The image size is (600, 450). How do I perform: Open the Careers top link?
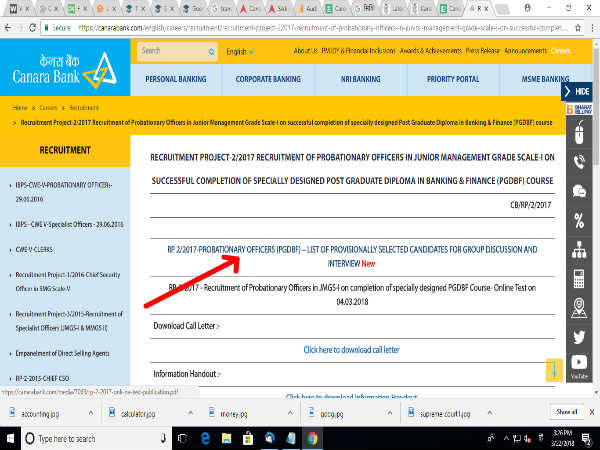(x=561, y=51)
